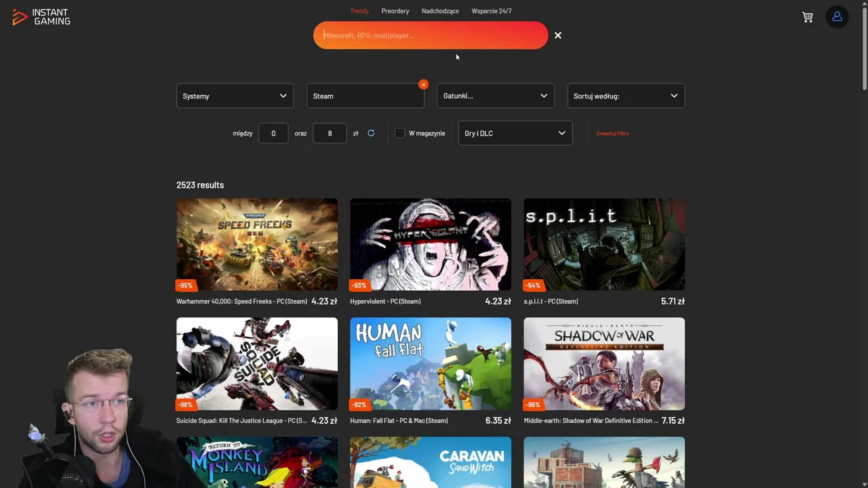Open Warhammer 40,000: Speed Freeks thumbnail
Screen dimensions: 868x488
(x=257, y=245)
